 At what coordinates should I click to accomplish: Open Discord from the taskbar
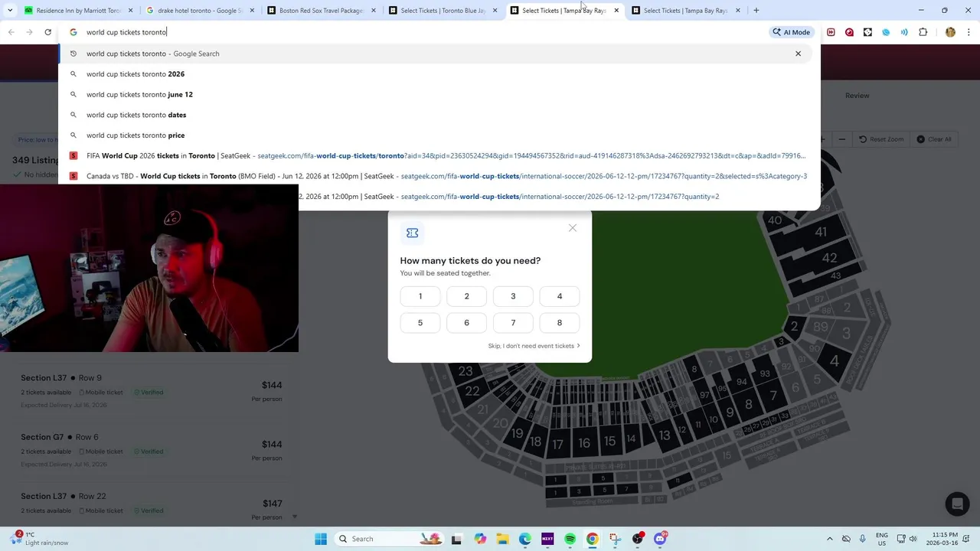[660, 539]
